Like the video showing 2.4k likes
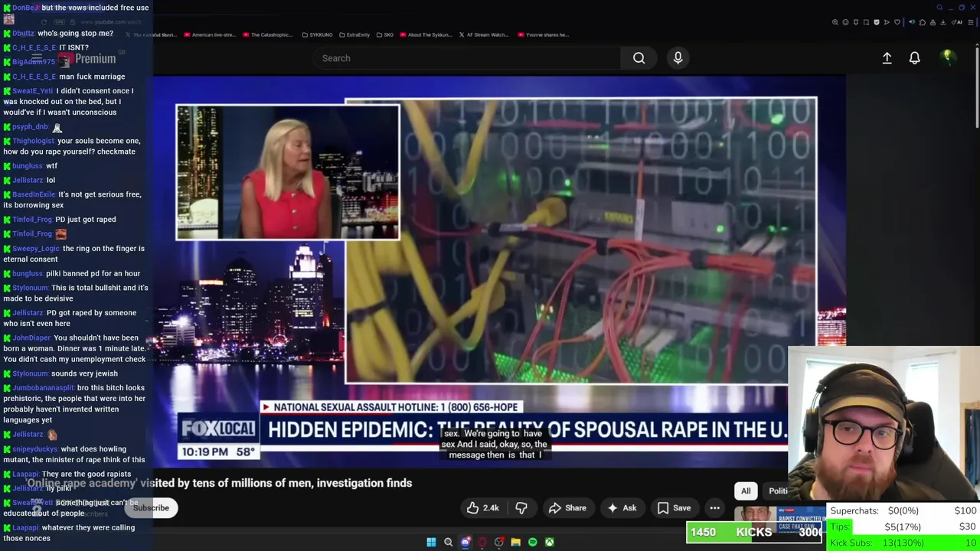The image size is (980, 551). 482,508
